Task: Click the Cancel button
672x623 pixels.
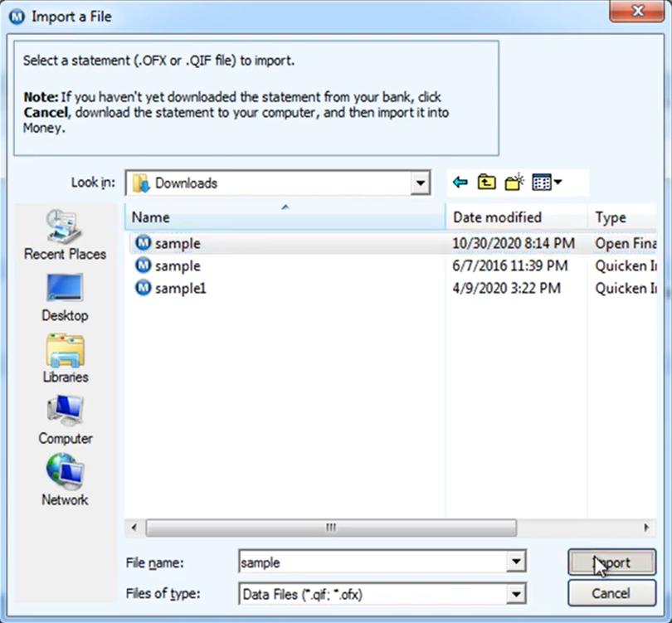Action: [x=611, y=593]
